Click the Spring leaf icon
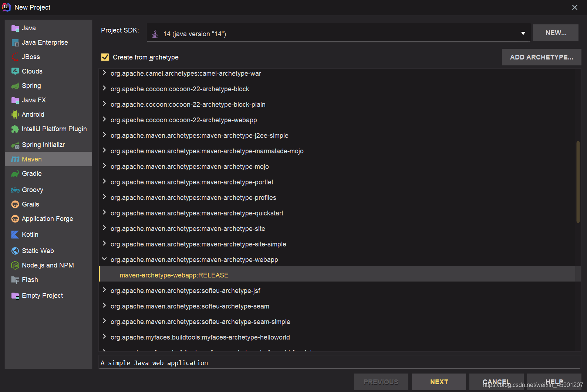The image size is (587, 392). (15, 86)
